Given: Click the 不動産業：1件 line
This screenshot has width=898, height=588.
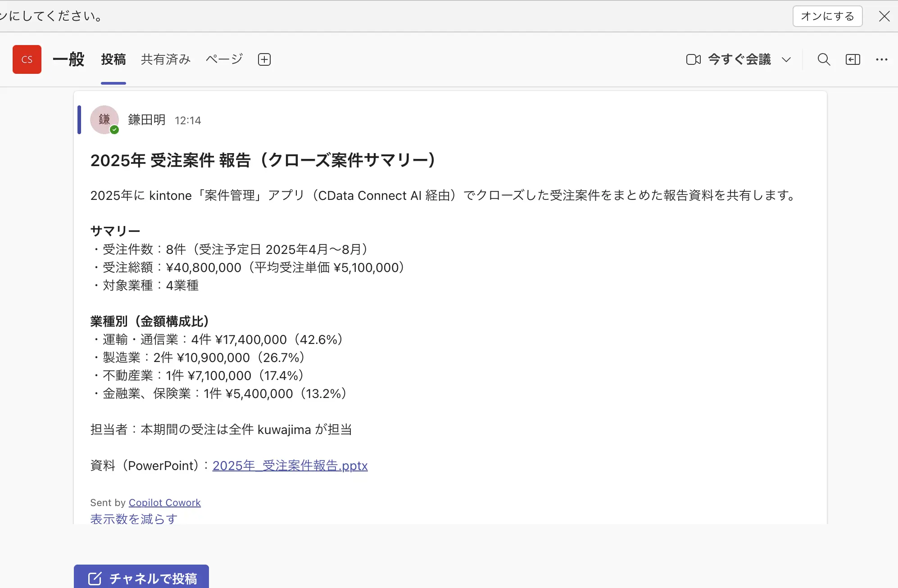Looking at the screenshot, I should coord(198,375).
